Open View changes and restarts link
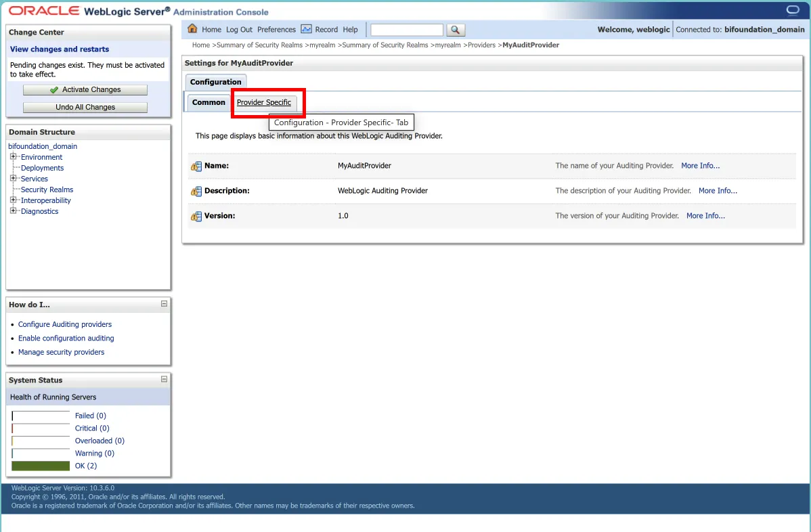 60,49
